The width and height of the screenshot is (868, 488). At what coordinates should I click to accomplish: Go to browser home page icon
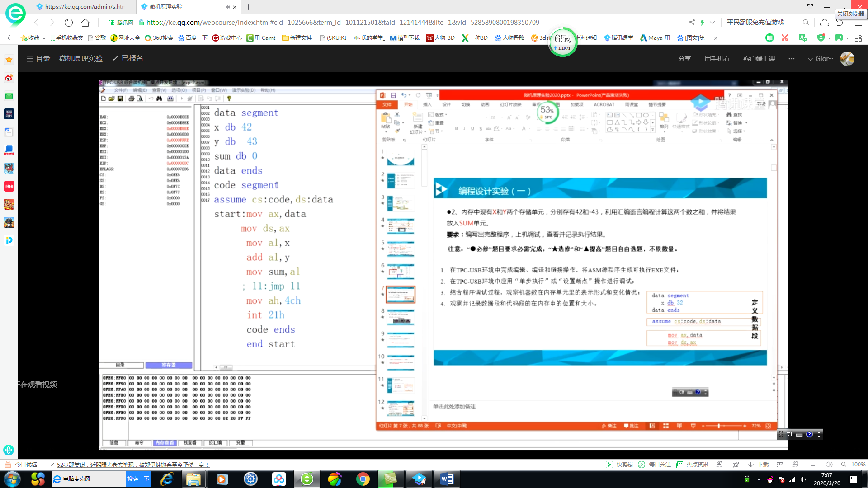[x=85, y=23]
